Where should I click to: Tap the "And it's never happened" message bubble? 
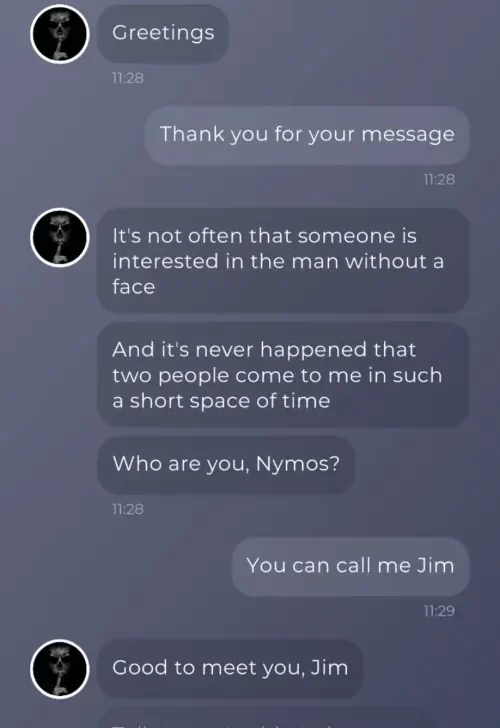pyautogui.click(x=283, y=375)
